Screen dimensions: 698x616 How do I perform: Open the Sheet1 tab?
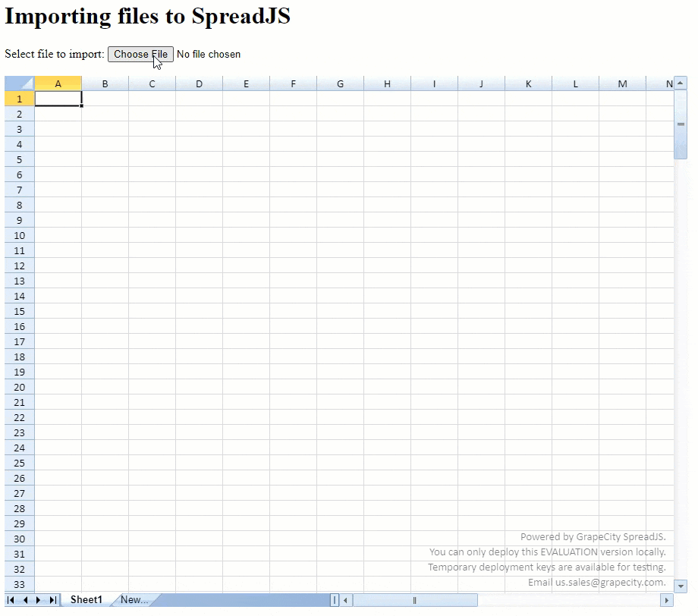(x=86, y=600)
